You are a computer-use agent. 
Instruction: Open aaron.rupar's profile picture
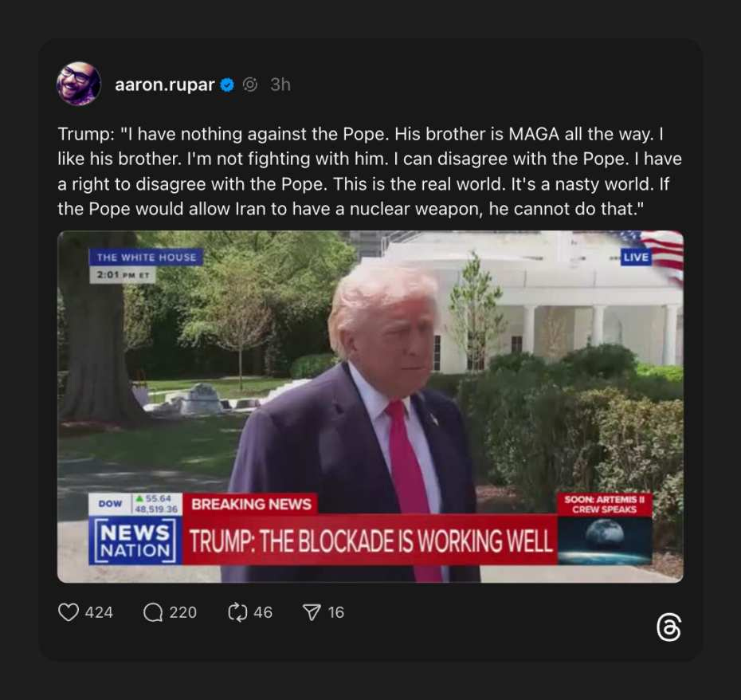[x=78, y=84]
